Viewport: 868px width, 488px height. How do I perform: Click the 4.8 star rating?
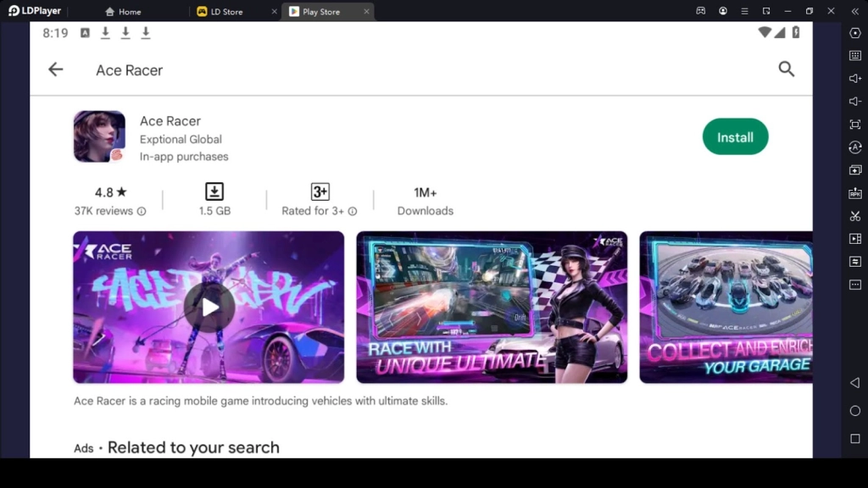111,192
